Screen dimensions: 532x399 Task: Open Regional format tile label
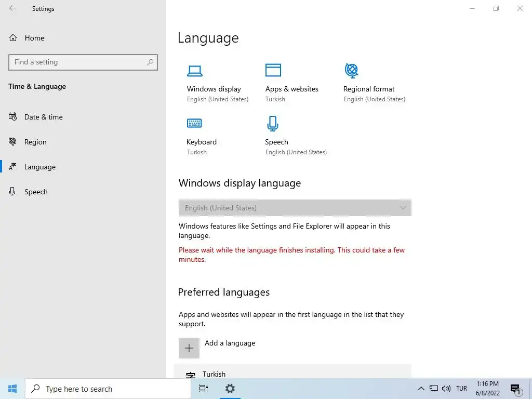pyautogui.click(x=369, y=89)
